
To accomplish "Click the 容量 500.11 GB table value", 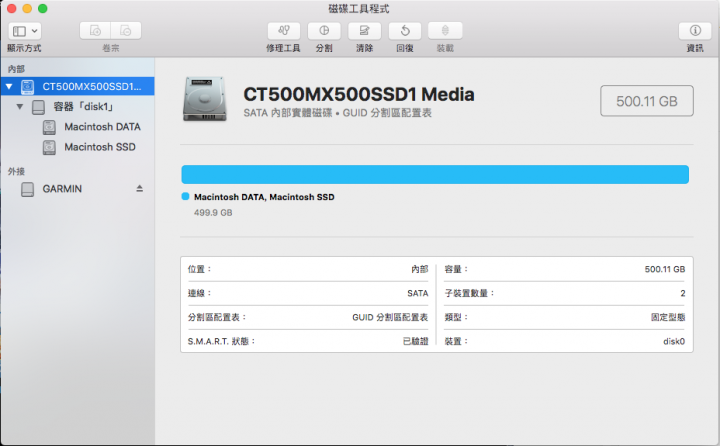I will tap(664, 269).
